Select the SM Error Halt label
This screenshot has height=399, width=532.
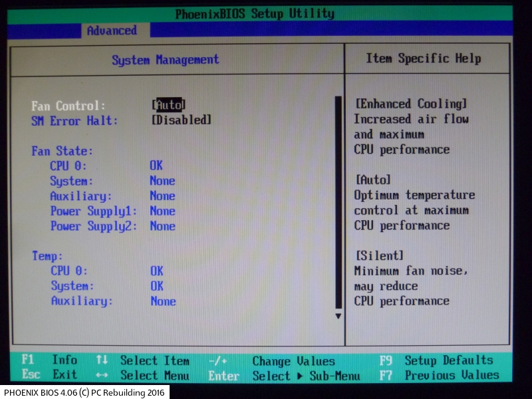(74, 121)
